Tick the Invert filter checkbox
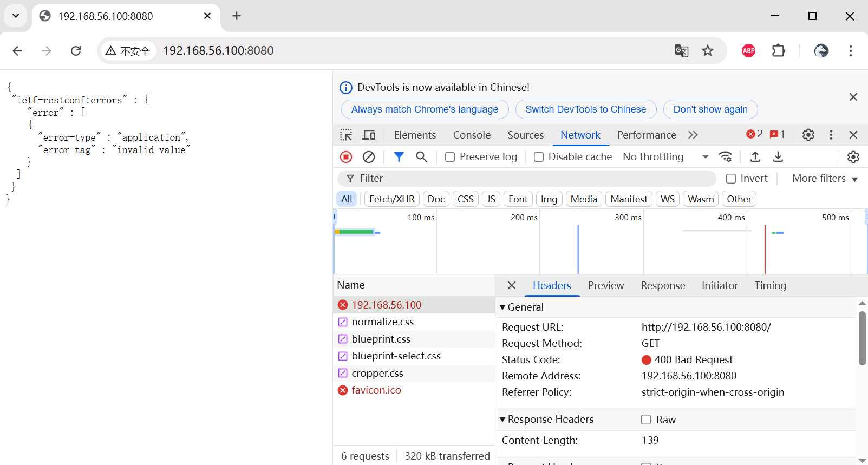 pos(731,179)
